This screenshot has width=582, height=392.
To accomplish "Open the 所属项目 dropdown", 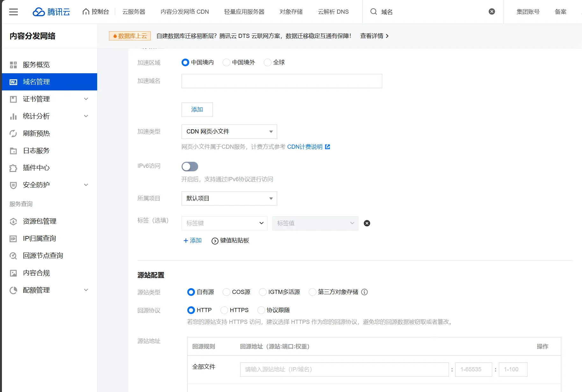I will pyautogui.click(x=229, y=198).
